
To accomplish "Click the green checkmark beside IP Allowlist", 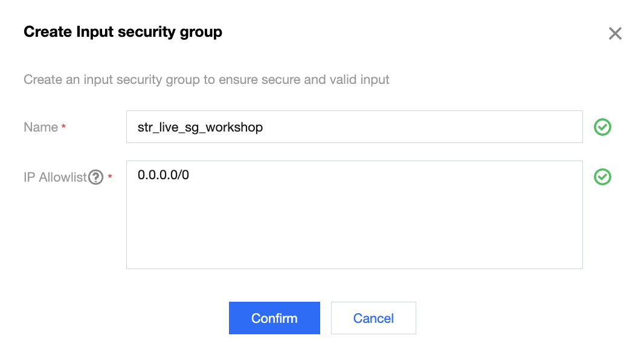I will coord(602,177).
